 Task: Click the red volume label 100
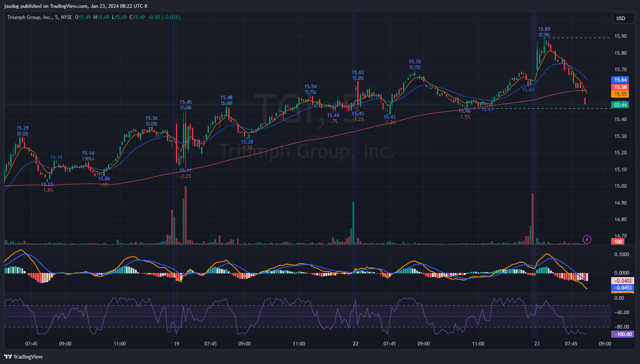(618, 242)
